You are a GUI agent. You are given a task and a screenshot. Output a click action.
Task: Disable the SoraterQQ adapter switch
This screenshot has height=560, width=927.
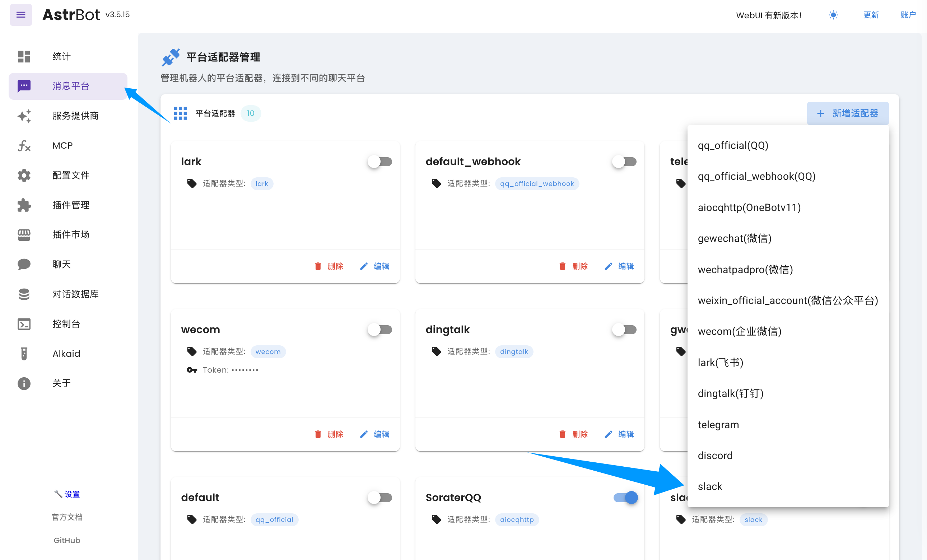point(625,498)
